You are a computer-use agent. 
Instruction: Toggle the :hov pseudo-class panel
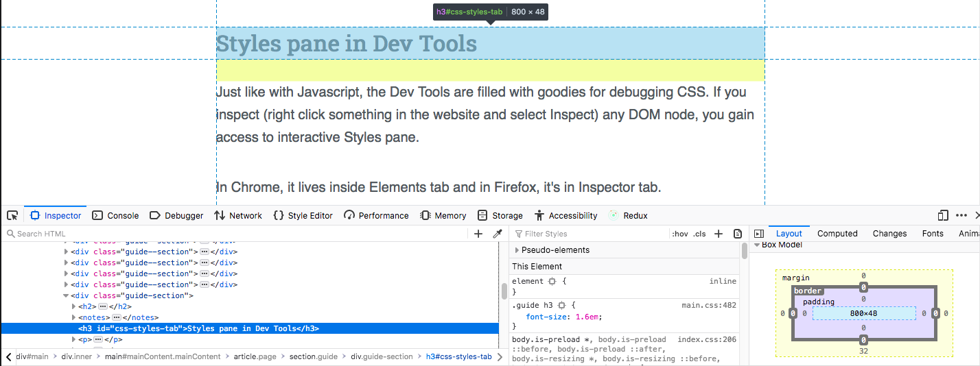pyautogui.click(x=680, y=234)
